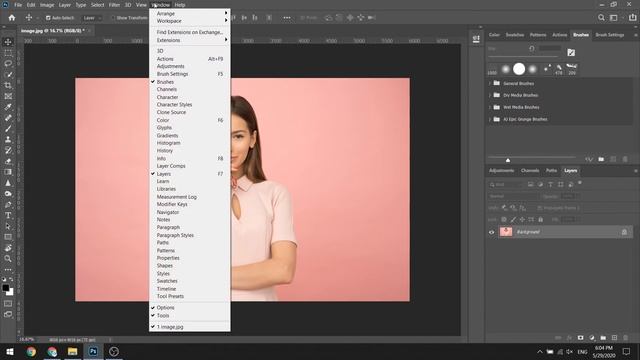Screen dimensions: 640x360
Task: Toggle Show Transform Controls checkbox
Action: 113,18
